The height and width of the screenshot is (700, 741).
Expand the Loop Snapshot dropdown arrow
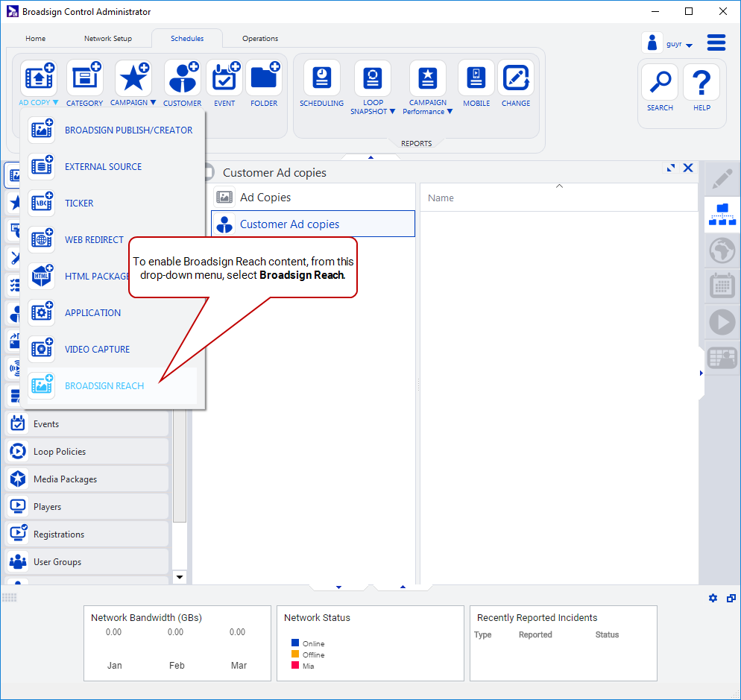392,112
